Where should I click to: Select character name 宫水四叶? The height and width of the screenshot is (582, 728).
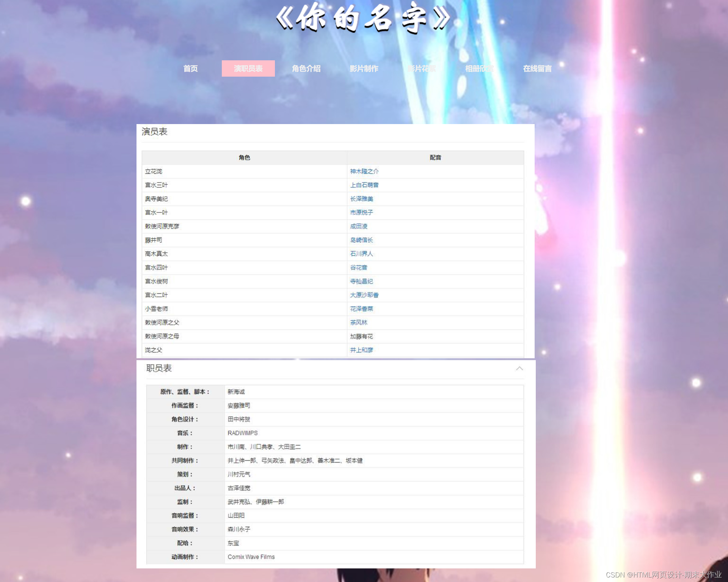point(156,267)
